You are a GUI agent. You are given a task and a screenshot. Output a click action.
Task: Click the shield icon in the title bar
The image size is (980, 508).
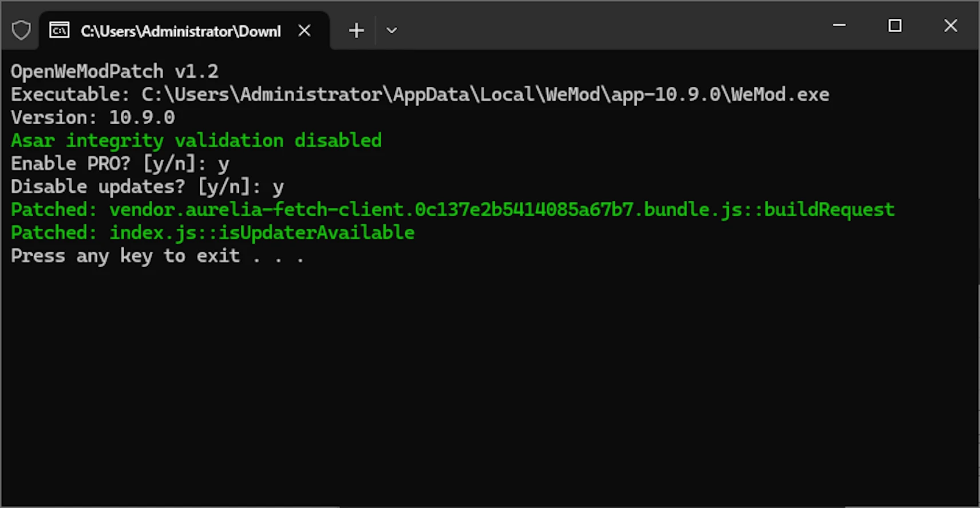21,30
